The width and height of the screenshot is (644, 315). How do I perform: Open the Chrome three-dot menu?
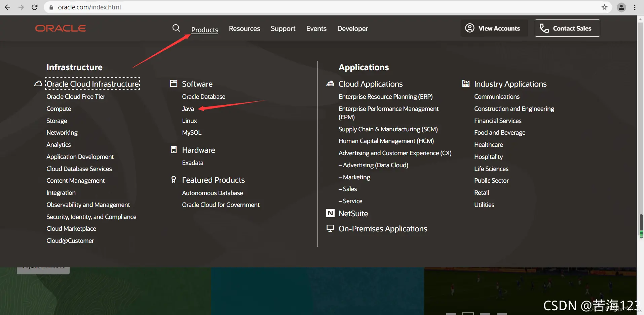click(635, 7)
